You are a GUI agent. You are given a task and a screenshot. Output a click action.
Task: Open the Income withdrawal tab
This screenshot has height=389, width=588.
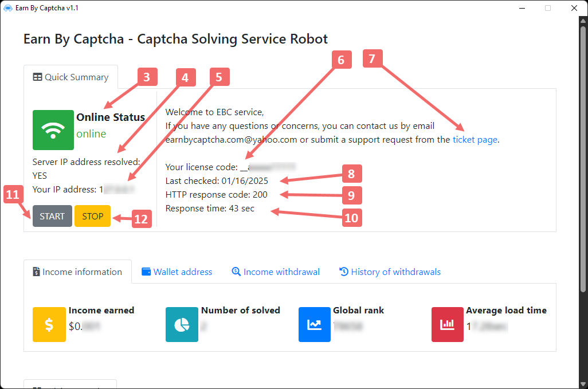(276, 272)
